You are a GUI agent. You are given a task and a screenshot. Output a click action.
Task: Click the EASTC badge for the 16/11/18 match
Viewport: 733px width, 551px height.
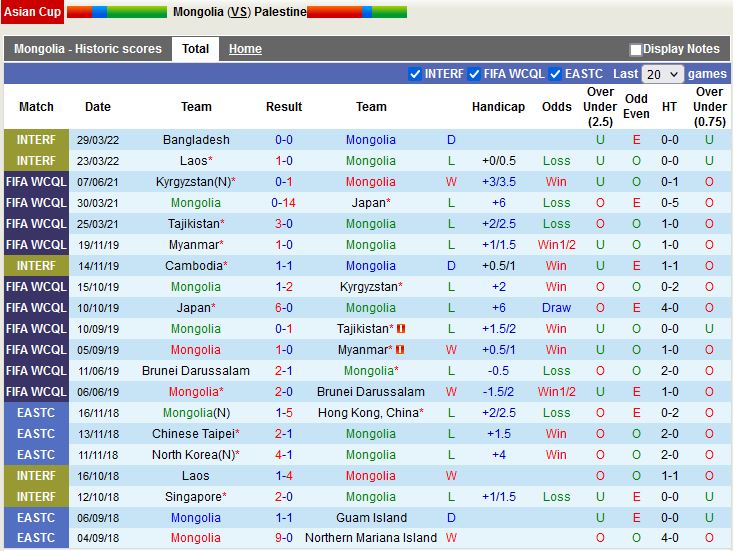pyautogui.click(x=36, y=413)
